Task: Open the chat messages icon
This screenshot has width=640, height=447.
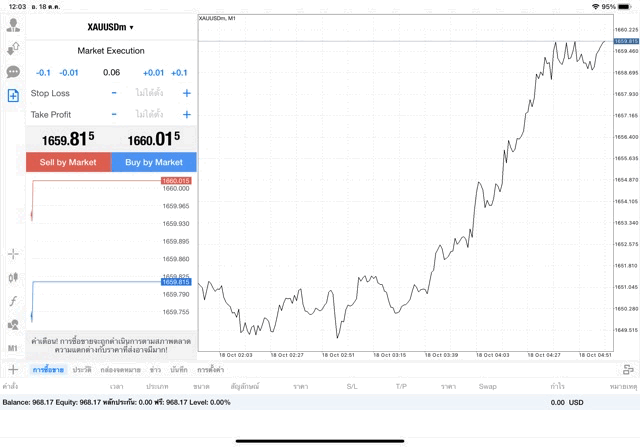Action: tap(13, 72)
